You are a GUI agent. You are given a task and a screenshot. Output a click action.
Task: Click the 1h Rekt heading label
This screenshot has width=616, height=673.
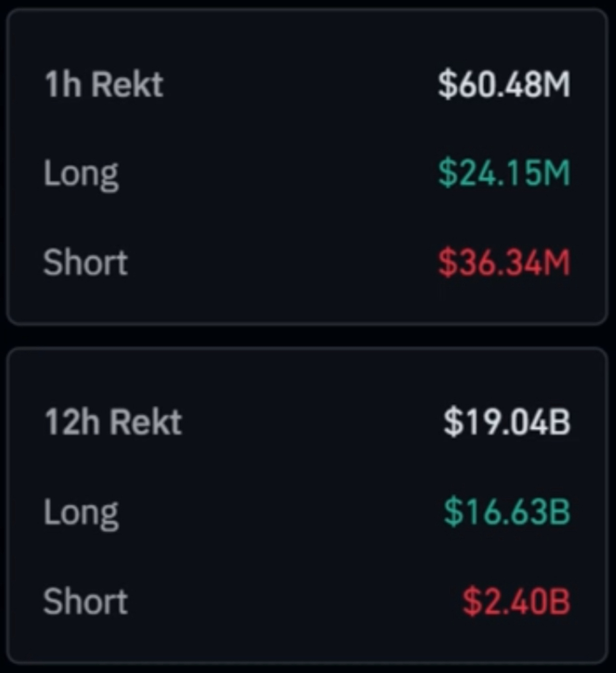(104, 84)
